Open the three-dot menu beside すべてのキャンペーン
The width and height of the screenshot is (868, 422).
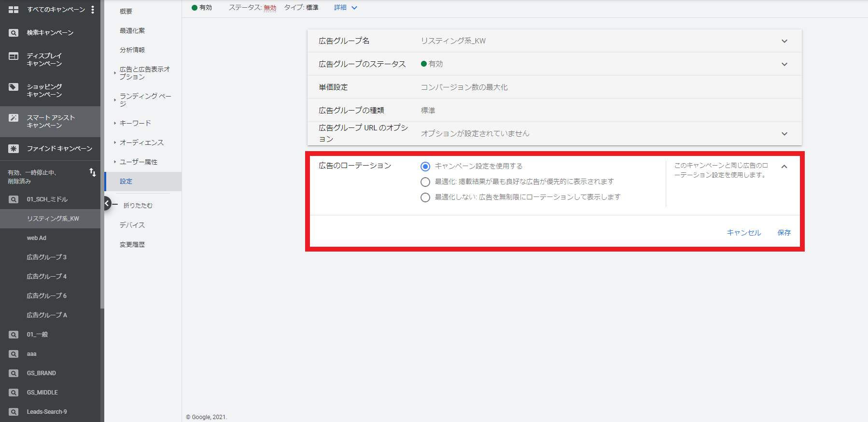coord(93,10)
